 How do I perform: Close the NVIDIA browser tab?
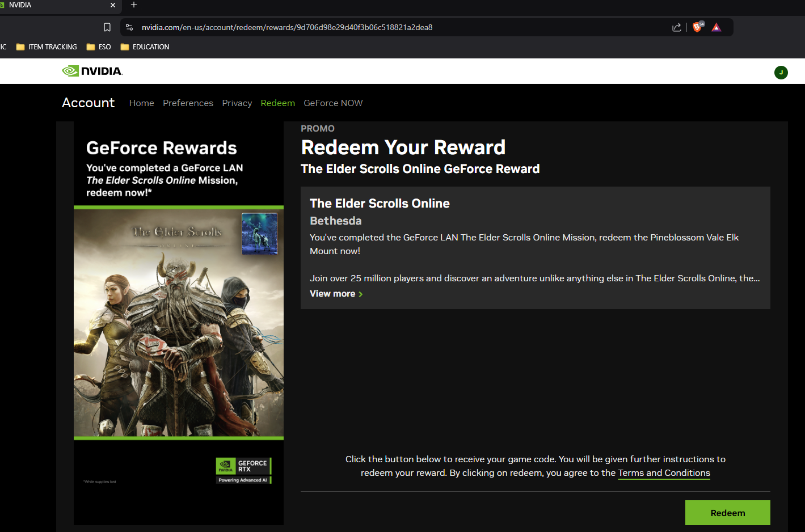112,5
